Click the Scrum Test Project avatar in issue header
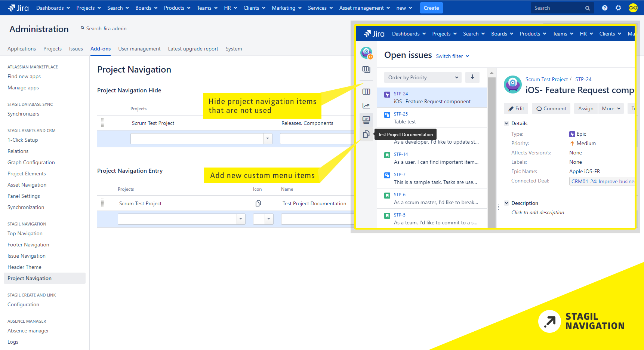The image size is (644, 350). pos(513,85)
